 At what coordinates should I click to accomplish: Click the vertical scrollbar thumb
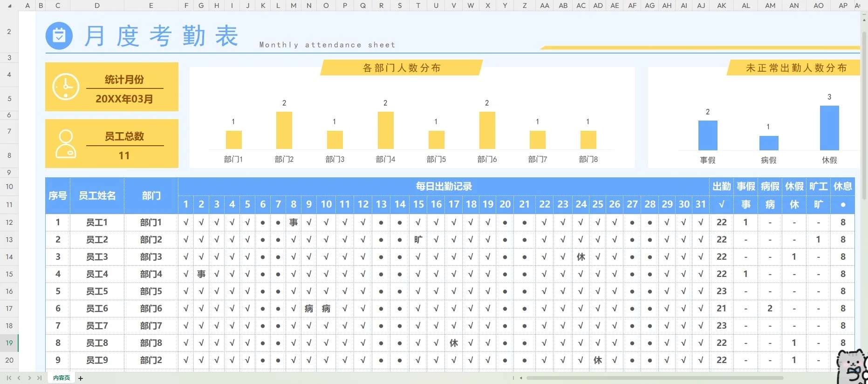[x=865, y=116]
